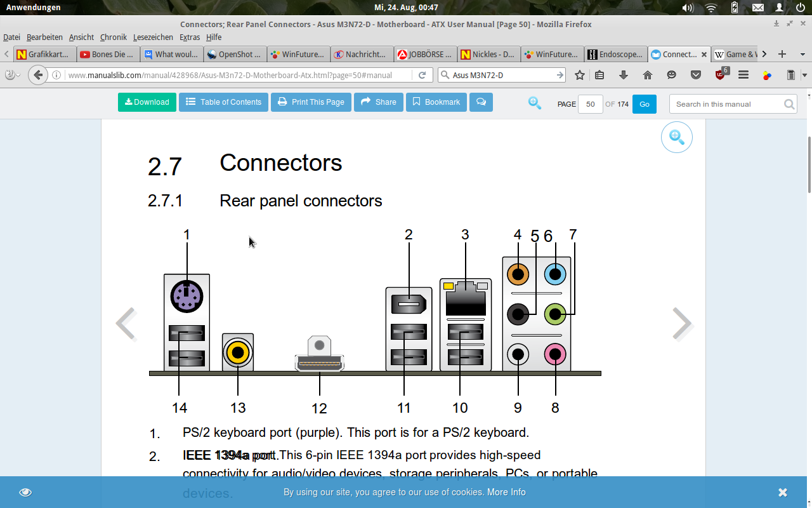This screenshot has width=812, height=508.
Task: Switch to the Bones Die... YouTube tab
Action: [108, 54]
